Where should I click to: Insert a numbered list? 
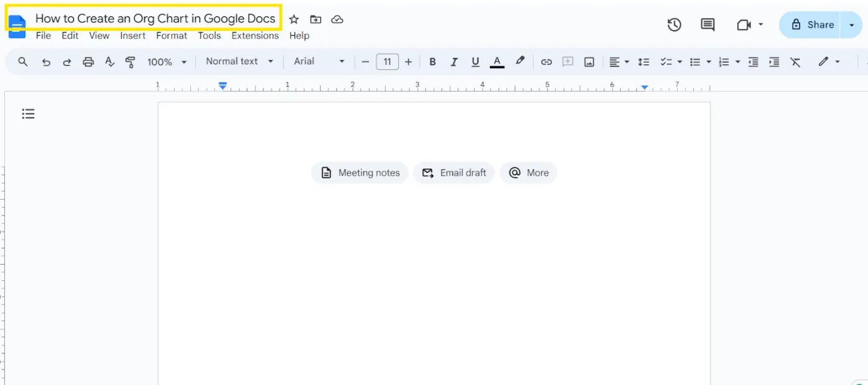point(724,61)
